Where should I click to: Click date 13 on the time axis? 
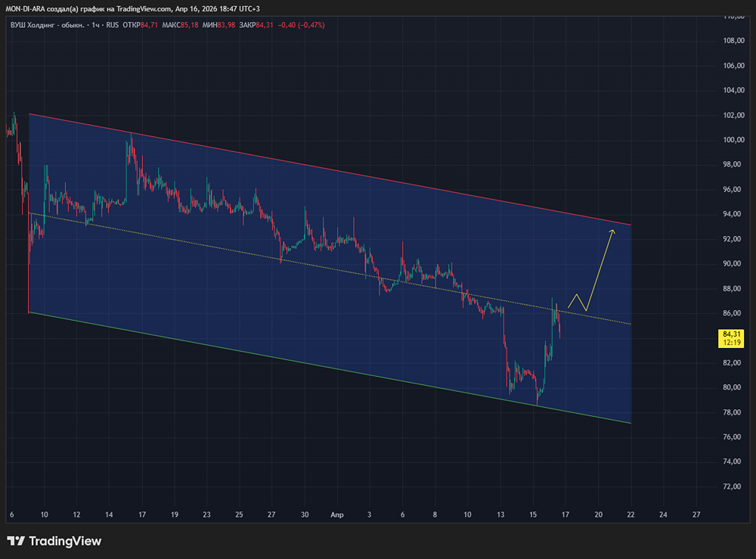(x=500, y=514)
